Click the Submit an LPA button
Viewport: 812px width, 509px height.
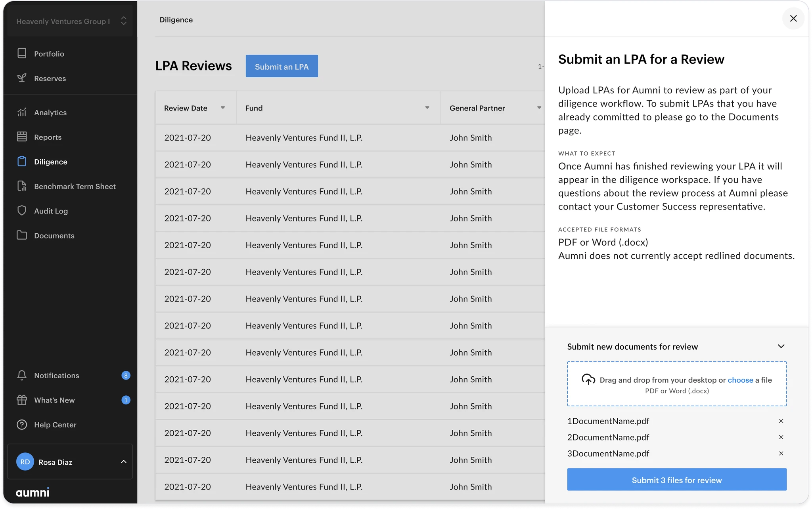click(282, 66)
